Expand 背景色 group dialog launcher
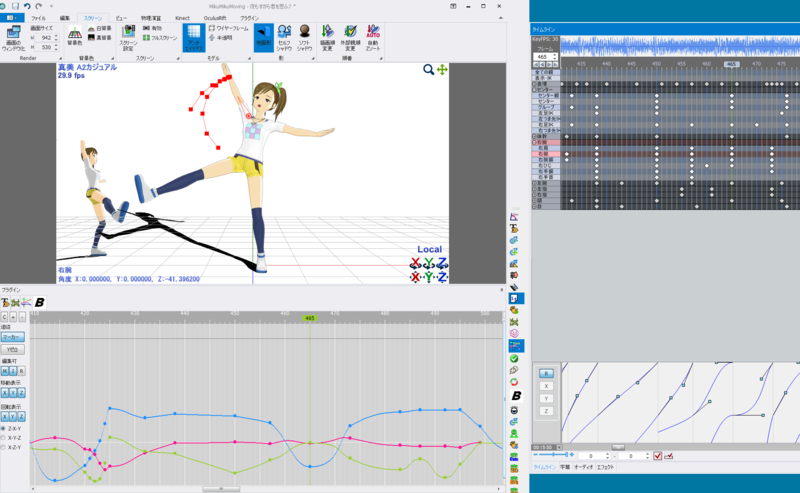The image size is (800, 493). pyautogui.click(x=112, y=59)
